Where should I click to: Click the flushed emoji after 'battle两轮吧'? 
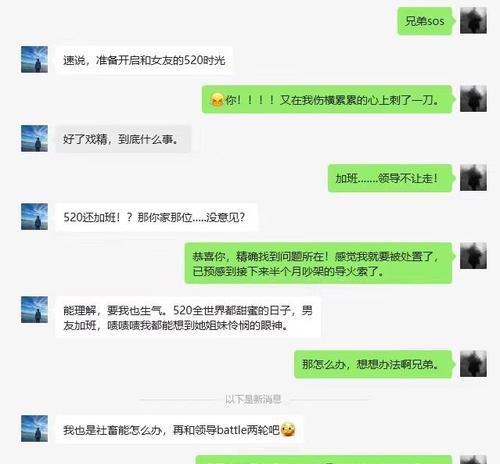pos(288,429)
